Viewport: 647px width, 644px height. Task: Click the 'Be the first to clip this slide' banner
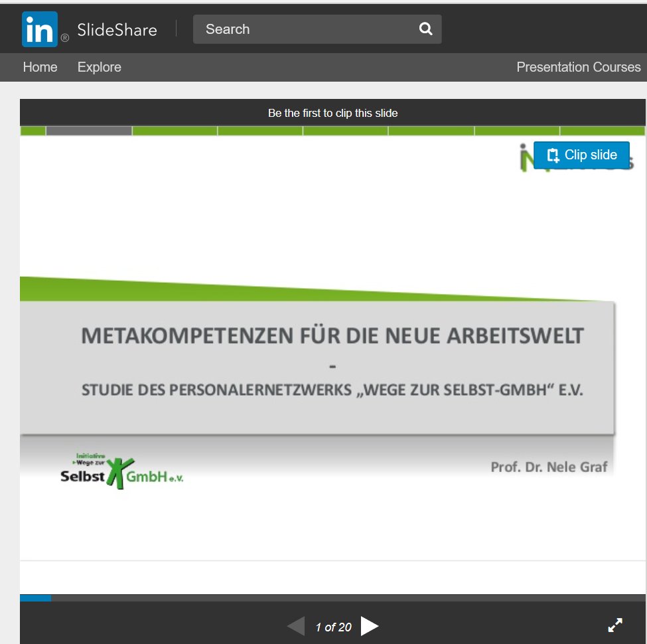[332, 112]
